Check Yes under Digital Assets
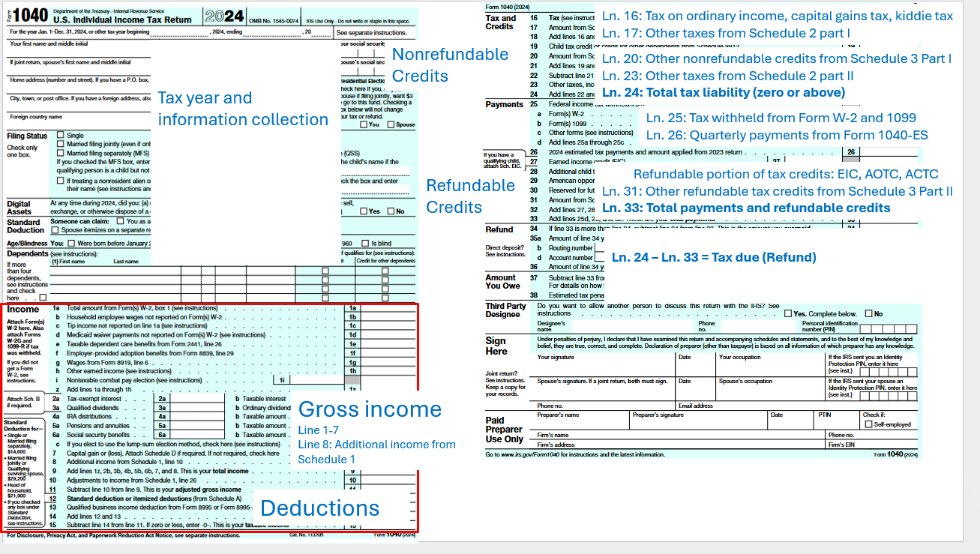Screen dimensions: 980x554 [364, 211]
